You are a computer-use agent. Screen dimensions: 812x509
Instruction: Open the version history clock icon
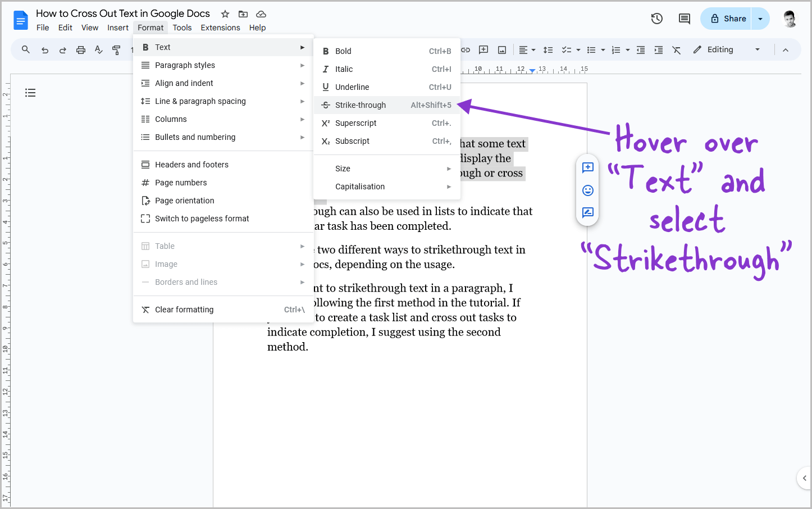[x=657, y=19]
